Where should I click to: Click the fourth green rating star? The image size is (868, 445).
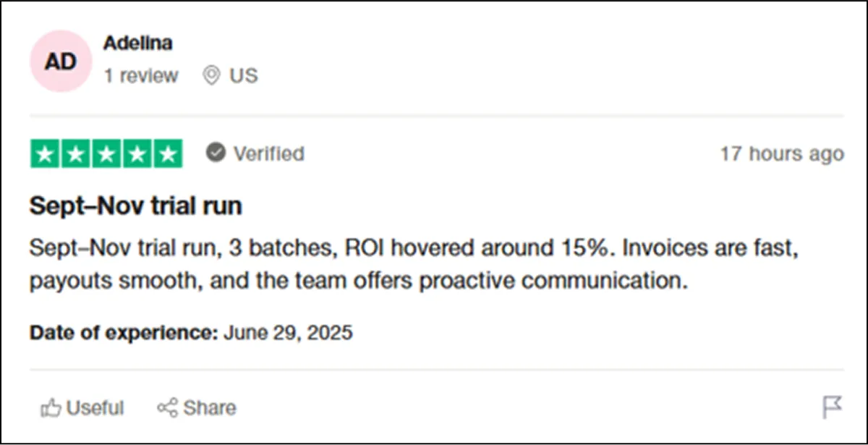[x=137, y=153]
